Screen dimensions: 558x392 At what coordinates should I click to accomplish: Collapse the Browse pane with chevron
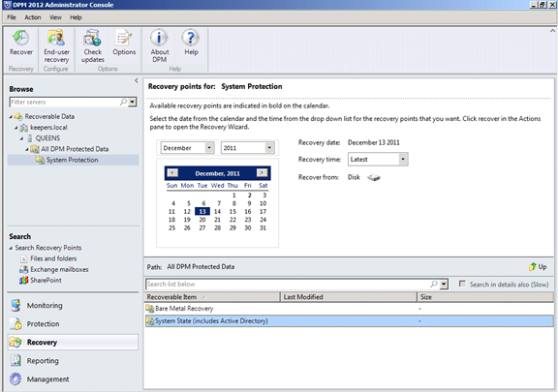click(137, 80)
